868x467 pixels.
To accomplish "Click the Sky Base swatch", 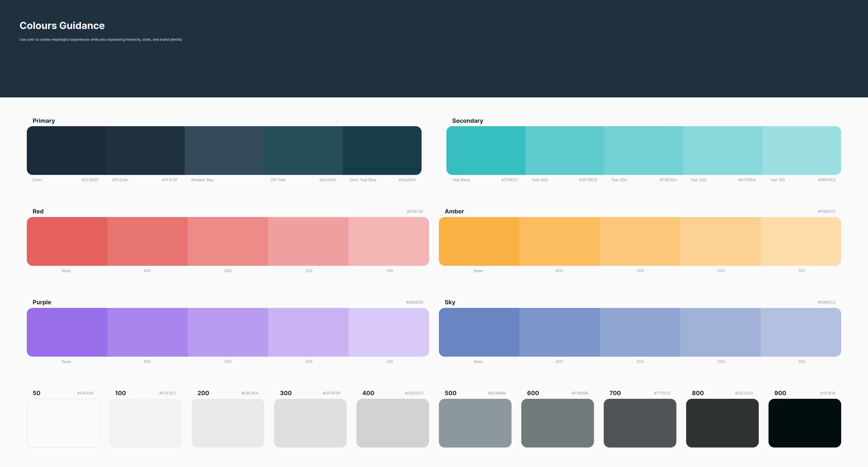I will tap(479, 332).
